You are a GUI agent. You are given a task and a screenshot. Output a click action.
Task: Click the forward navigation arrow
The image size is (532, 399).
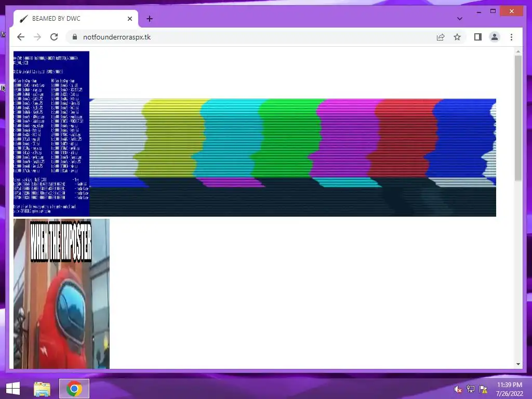(x=37, y=37)
